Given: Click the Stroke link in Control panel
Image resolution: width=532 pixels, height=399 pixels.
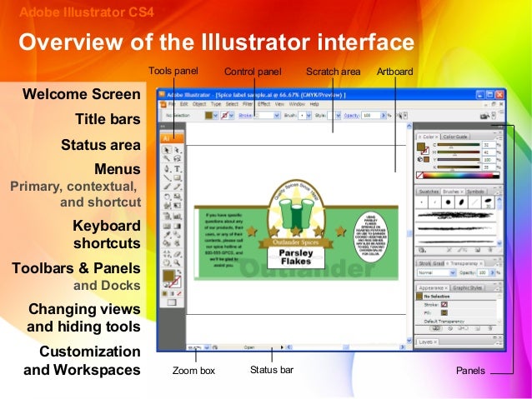Looking at the screenshot, I should (x=245, y=116).
